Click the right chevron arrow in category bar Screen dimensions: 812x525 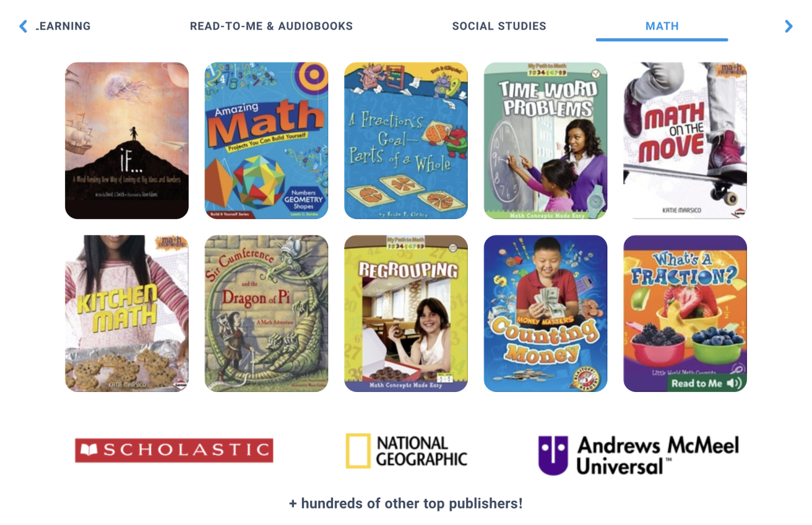coord(788,26)
